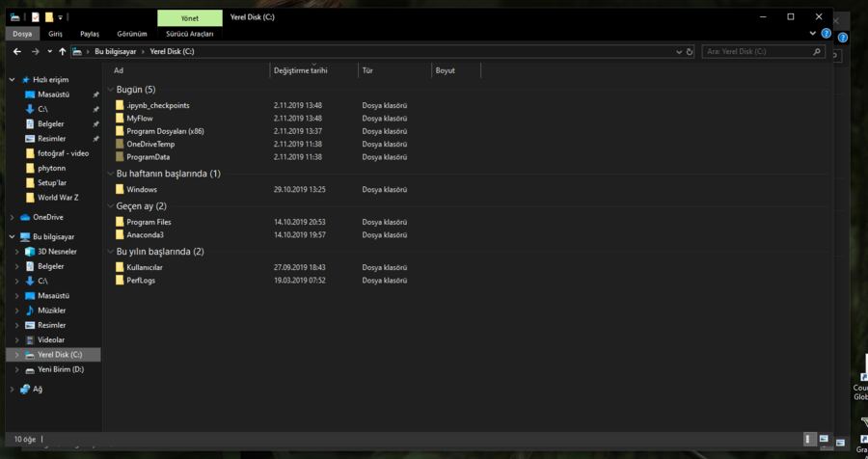
Task: Switch to details view status bar icon
Action: (x=809, y=439)
